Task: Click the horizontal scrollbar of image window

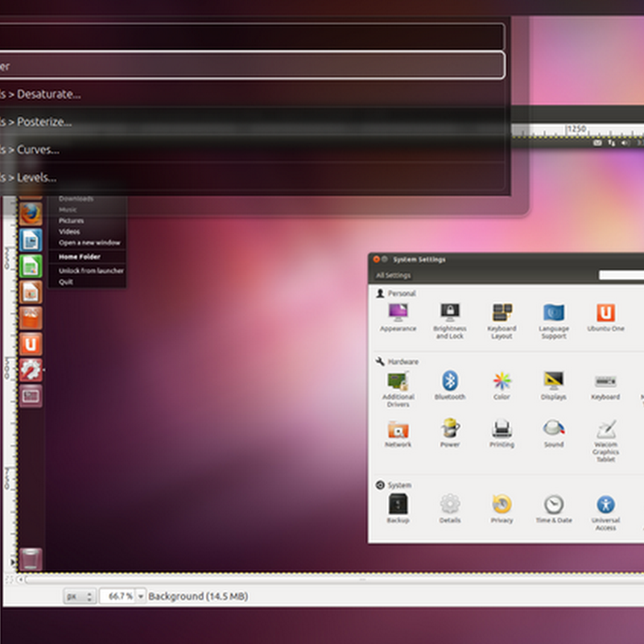Action: [x=334, y=580]
